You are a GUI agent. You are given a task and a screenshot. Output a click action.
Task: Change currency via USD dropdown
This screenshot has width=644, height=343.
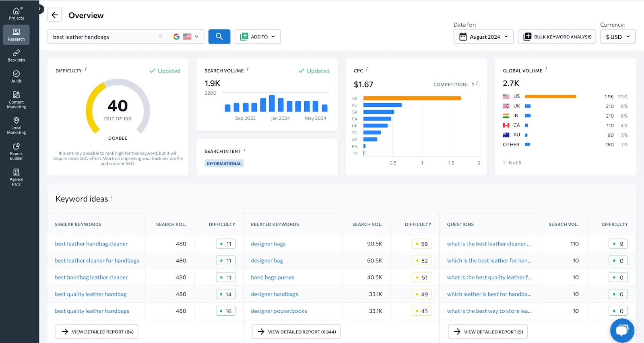click(x=617, y=37)
